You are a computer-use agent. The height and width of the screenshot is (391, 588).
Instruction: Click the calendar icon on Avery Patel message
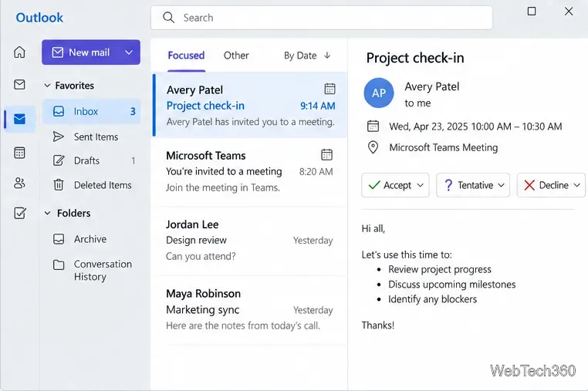329,89
